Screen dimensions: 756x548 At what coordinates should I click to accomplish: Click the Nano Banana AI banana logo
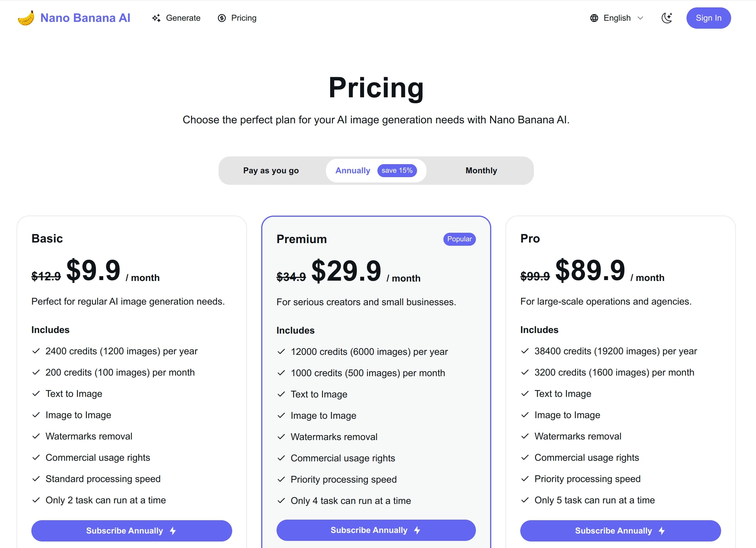[26, 18]
